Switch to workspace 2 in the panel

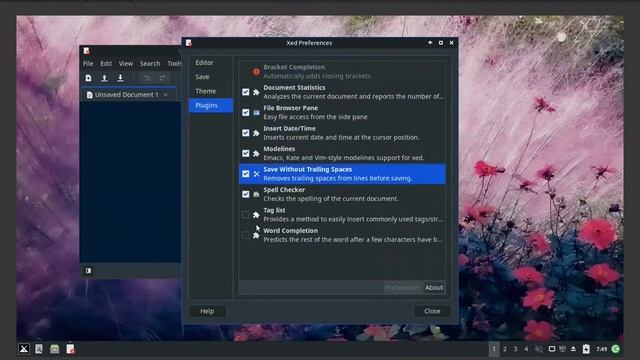505,349
